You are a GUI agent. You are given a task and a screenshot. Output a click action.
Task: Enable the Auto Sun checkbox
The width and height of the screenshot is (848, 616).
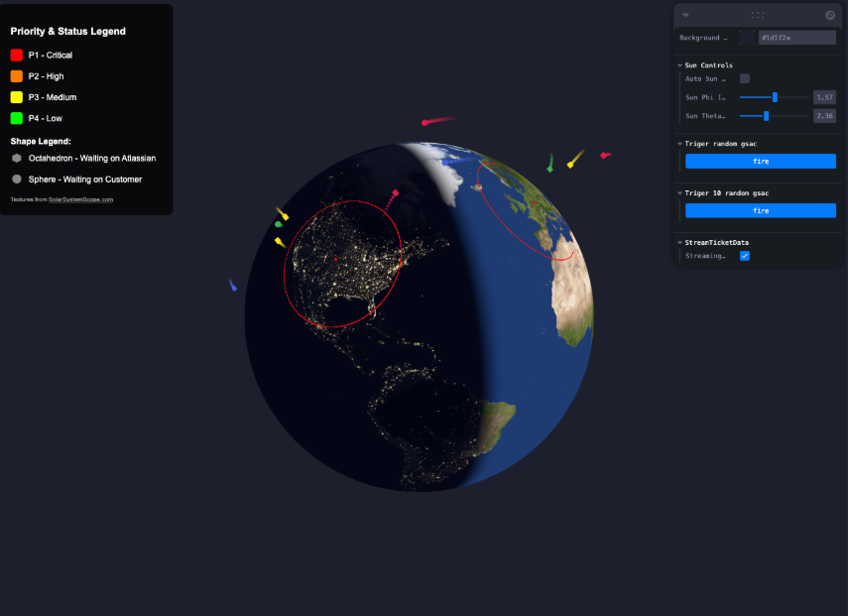[x=745, y=78]
